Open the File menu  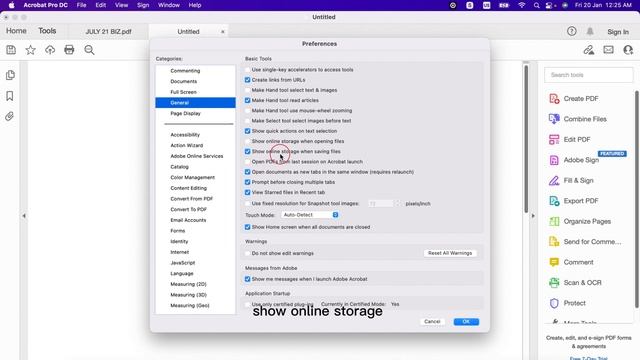(x=81, y=5)
